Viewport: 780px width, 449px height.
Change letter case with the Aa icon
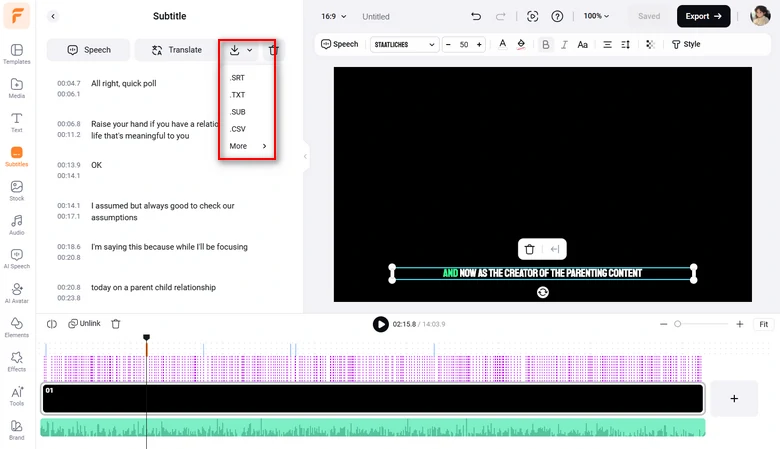[x=583, y=44]
